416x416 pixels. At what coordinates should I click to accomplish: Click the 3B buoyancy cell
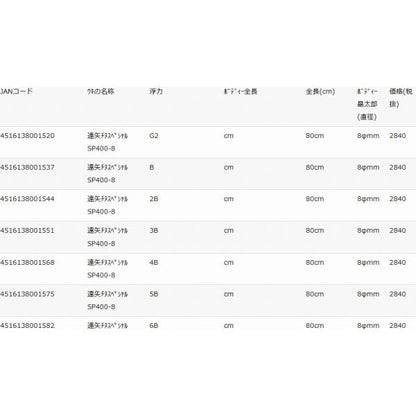tap(154, 230)
